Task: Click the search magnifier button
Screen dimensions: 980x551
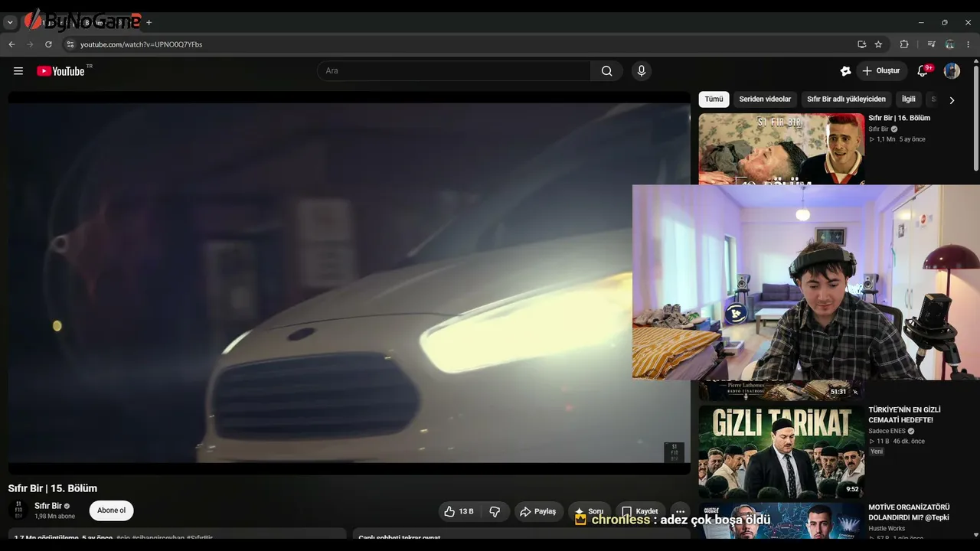Action: (x=606, y=71)
